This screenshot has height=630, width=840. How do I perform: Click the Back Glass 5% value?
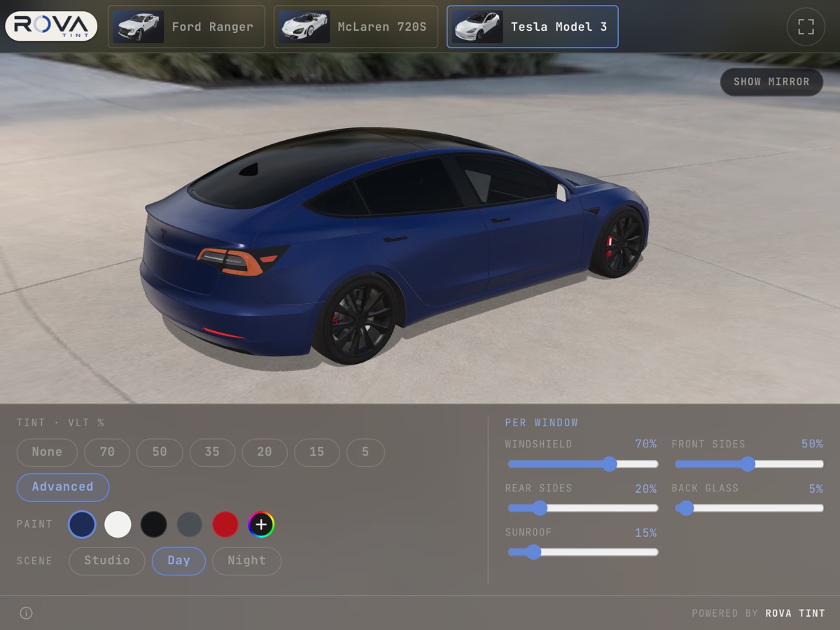(815, 489)
